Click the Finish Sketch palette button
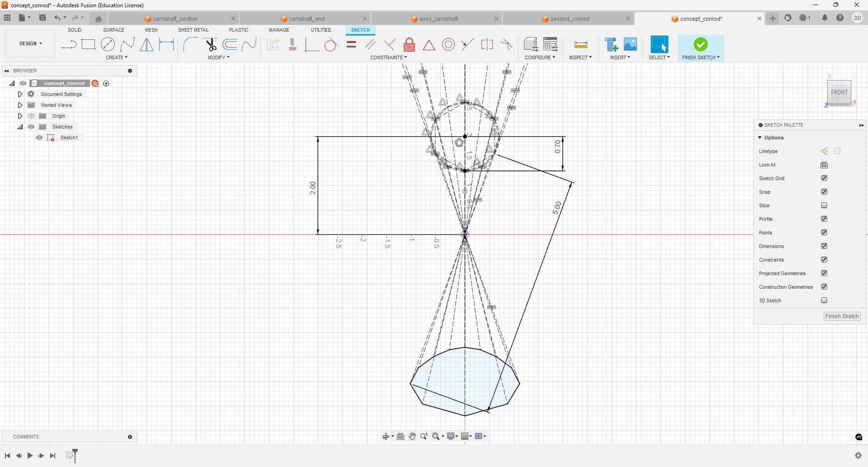Image resolution: width=868 pixels, height=467 pixels. pyautogui.click(x=842, y=316)
